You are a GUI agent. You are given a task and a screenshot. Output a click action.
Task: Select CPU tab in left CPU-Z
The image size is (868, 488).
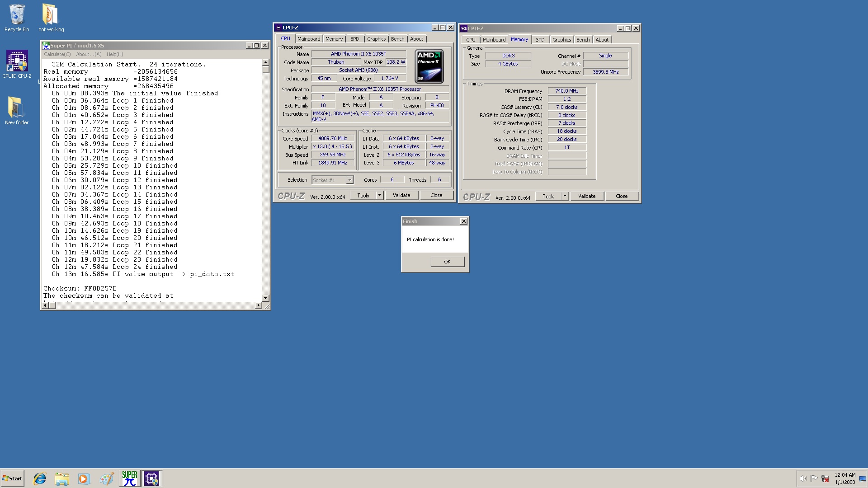tap(286, 38)
